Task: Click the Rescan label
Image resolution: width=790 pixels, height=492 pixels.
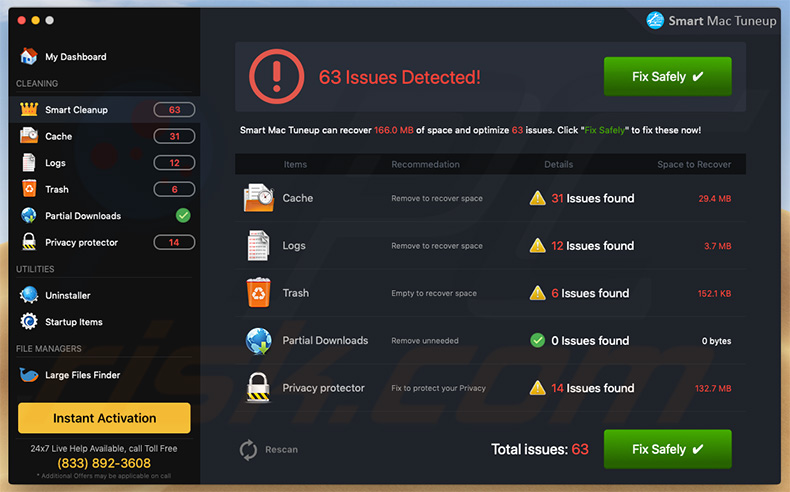Action: pos(282,450)
